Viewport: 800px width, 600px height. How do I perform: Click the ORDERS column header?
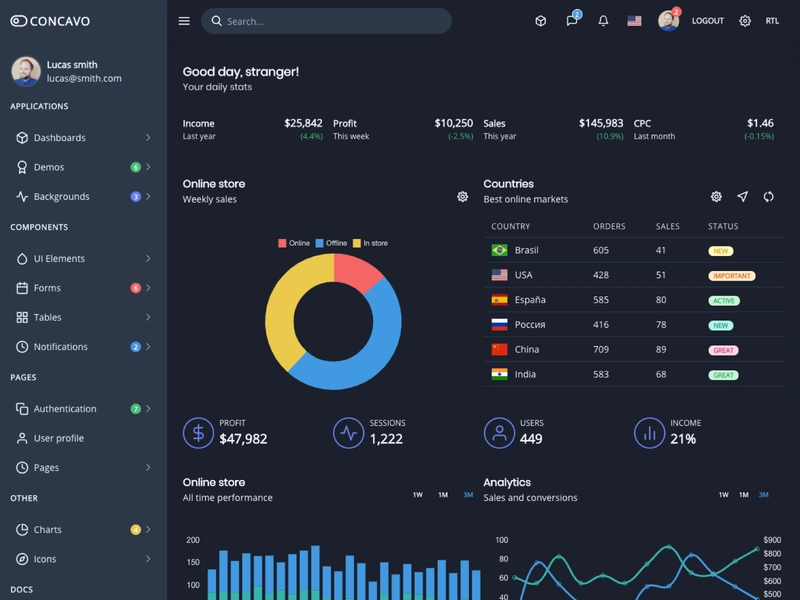pyautogui.click(x=609, y=226)
